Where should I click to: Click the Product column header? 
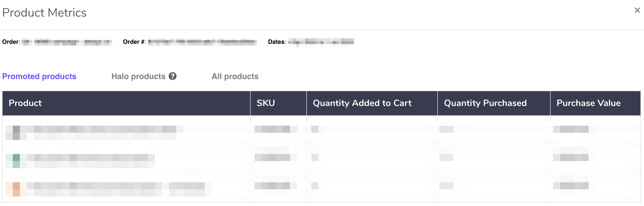25,103
